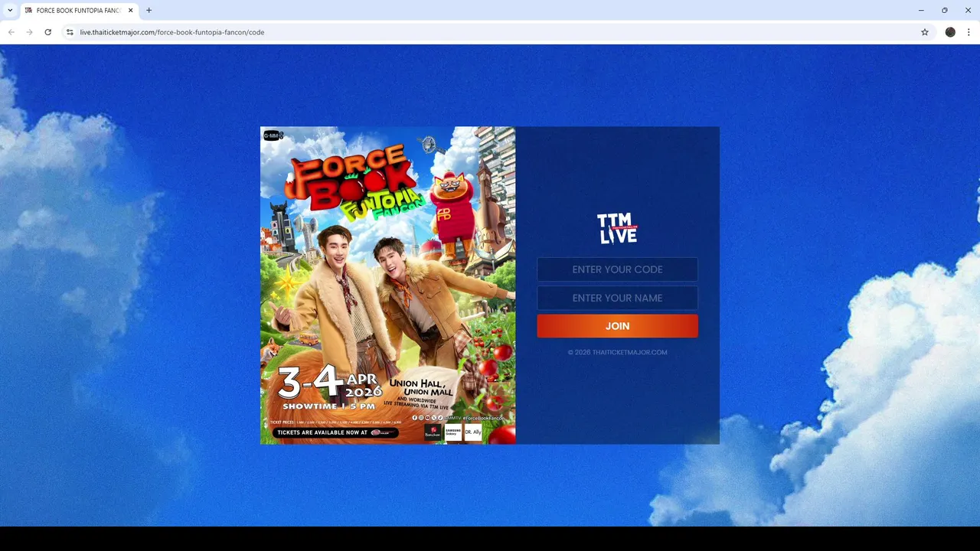Go forward using the browser forward arrow
This screenshot has width=980, height=551.
click(x=29, y=32)
